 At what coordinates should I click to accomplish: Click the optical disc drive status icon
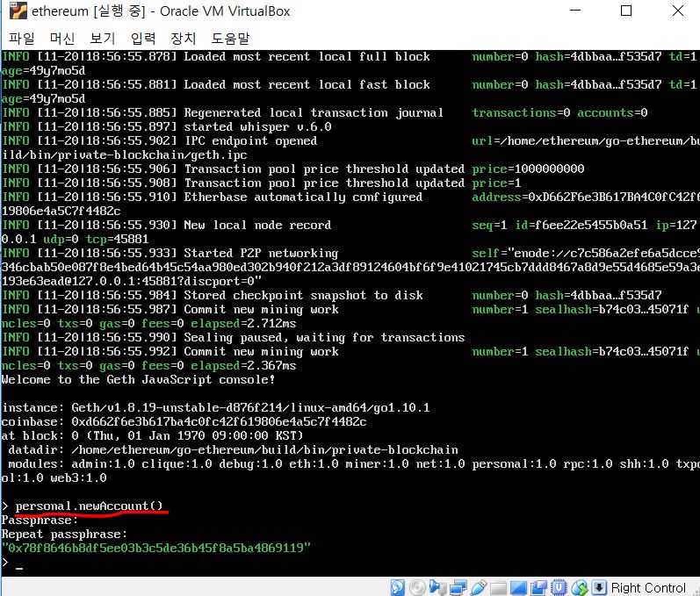pyautogui.click(x=417, y=587)
